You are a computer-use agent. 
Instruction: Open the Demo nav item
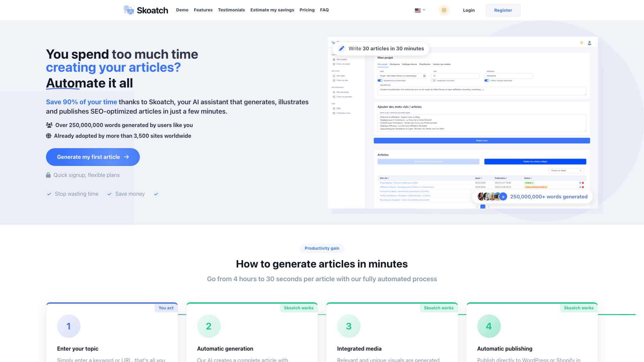pos(182,10)
